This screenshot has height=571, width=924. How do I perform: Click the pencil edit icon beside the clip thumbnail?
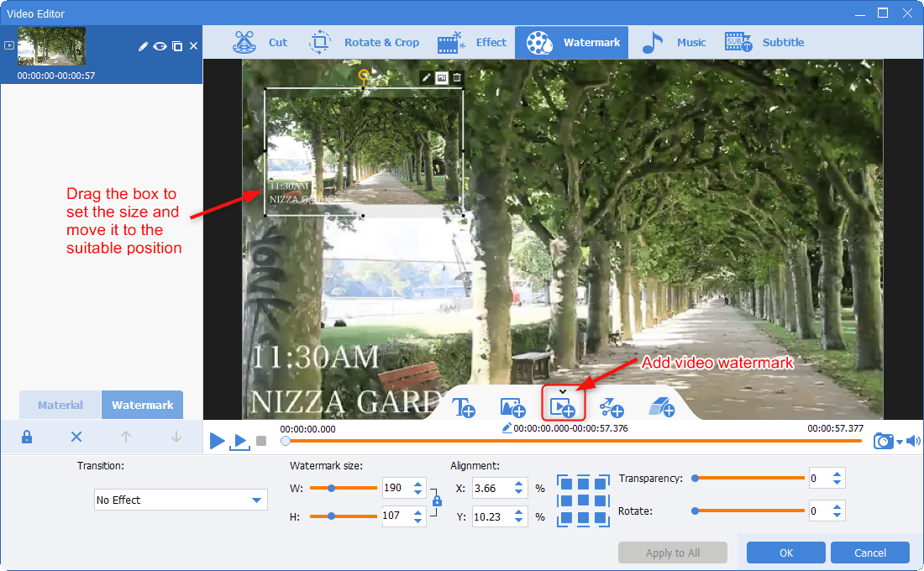click(143, 46)
